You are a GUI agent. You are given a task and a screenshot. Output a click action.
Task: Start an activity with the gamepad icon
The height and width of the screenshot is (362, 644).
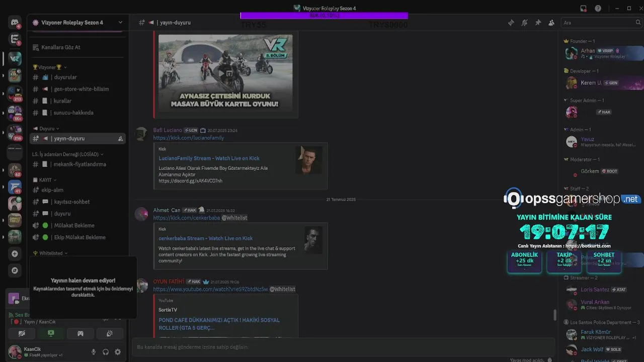click(x=80, y=333)
